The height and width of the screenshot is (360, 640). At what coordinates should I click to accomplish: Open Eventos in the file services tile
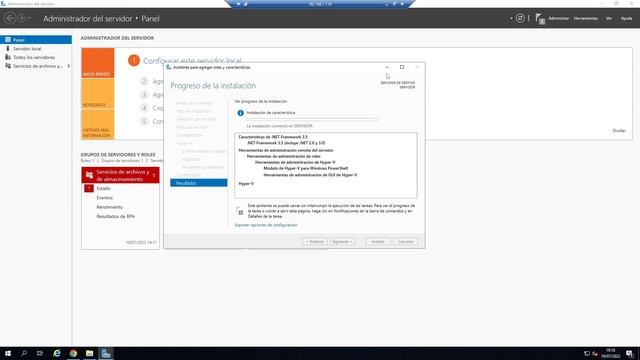pyautogui.click(x=104, y=198)
